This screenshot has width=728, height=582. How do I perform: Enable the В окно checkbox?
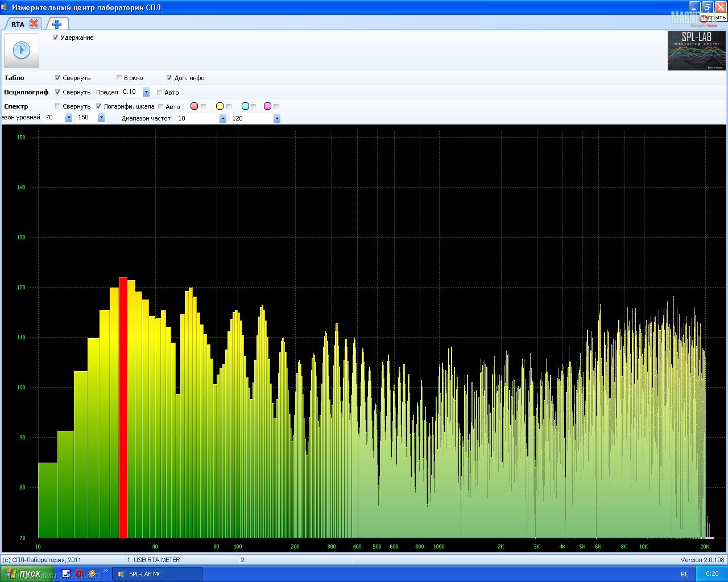point(119,78)
